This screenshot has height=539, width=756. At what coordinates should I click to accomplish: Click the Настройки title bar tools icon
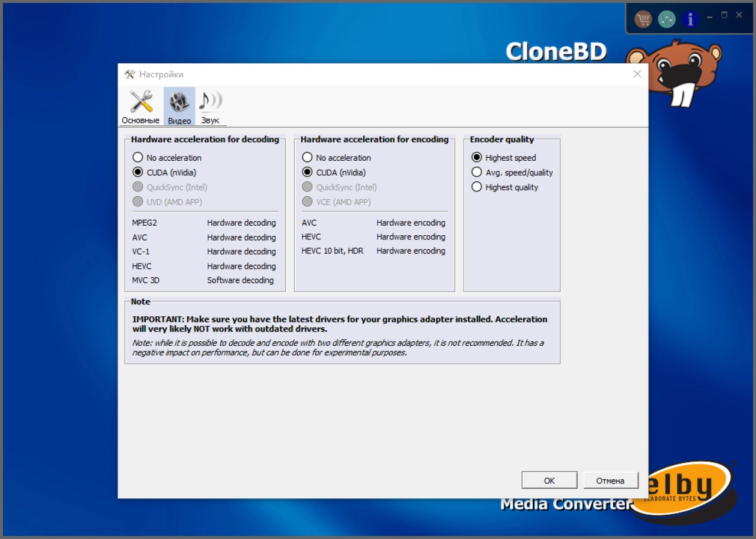(x=129, y=74)
